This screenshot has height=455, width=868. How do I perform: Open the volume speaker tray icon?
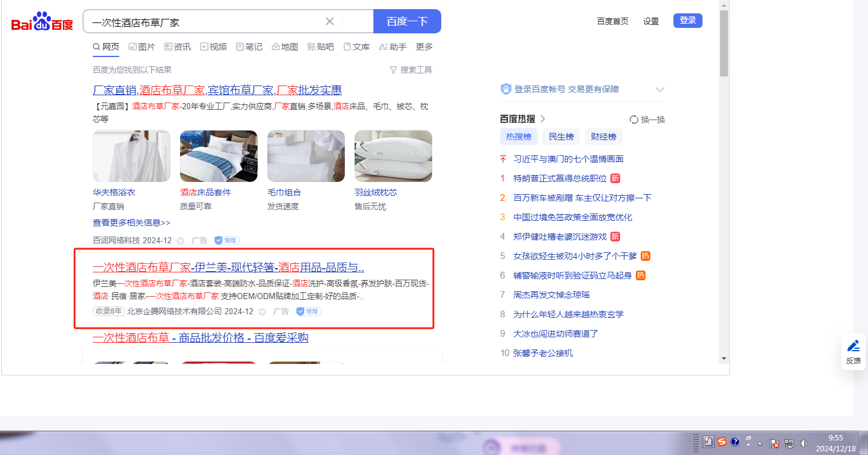click(x=804, y=443)
